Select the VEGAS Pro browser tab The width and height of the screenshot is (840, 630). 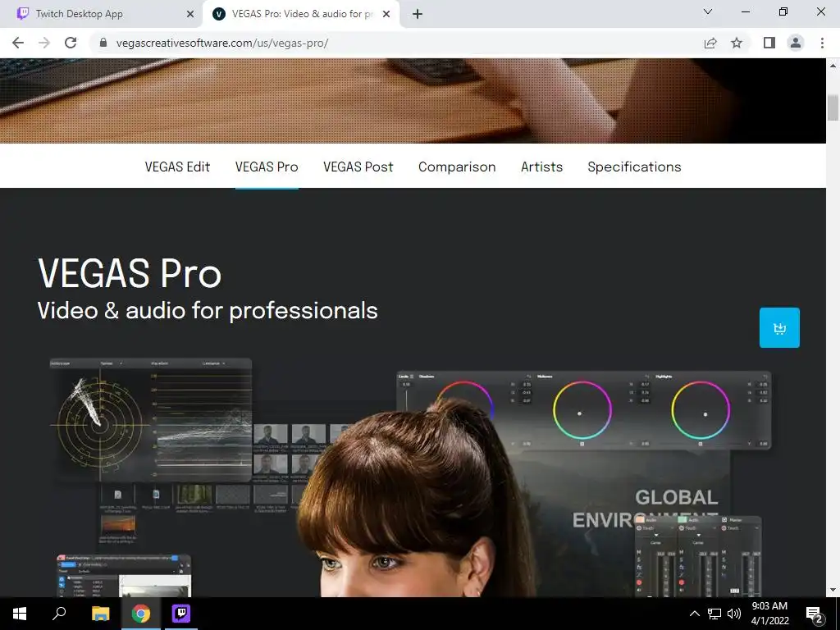pos(301,14)
